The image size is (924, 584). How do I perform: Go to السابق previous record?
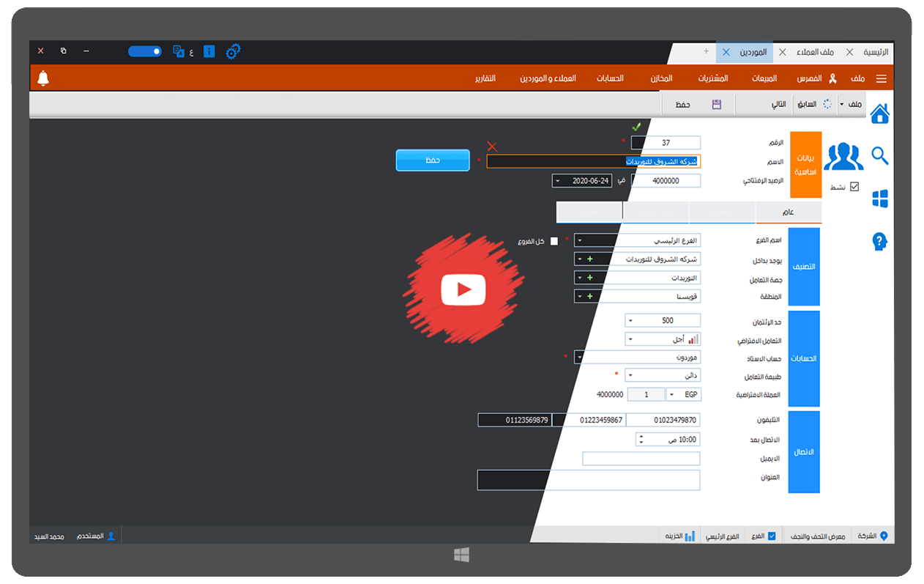807,105
